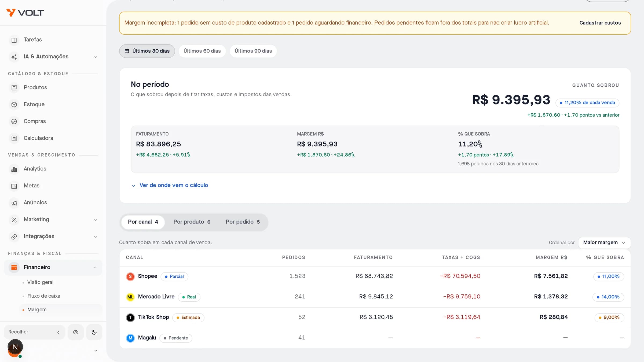Switch to the Por produto tab
Screen dimensions: 644x362
click(x=192, y=222)
